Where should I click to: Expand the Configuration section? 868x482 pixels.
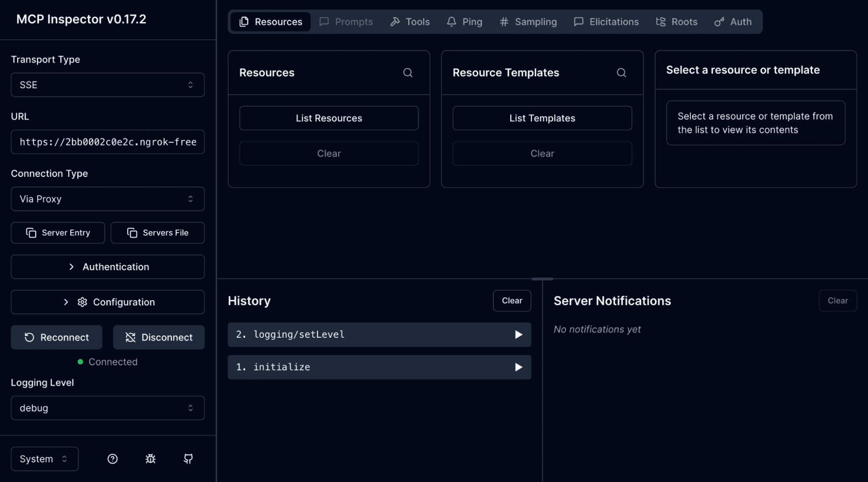[x=107, y=302]
